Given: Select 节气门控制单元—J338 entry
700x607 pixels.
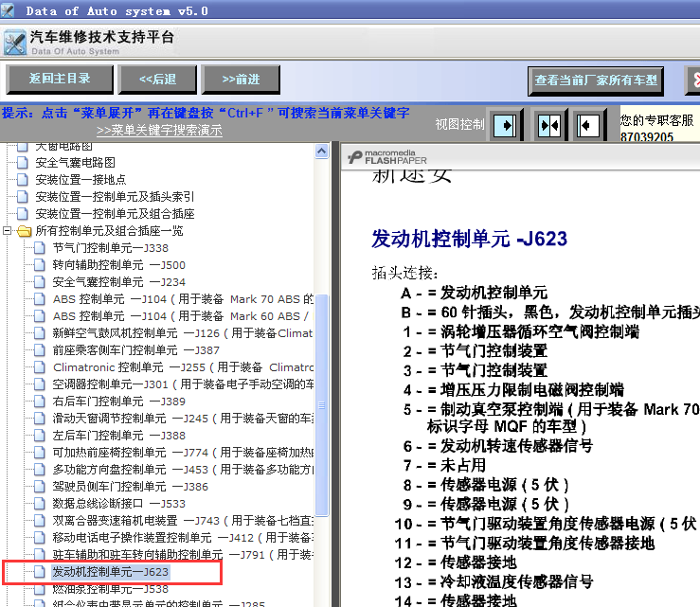Looking at the screenshot, I should click(x=110, y=248).
